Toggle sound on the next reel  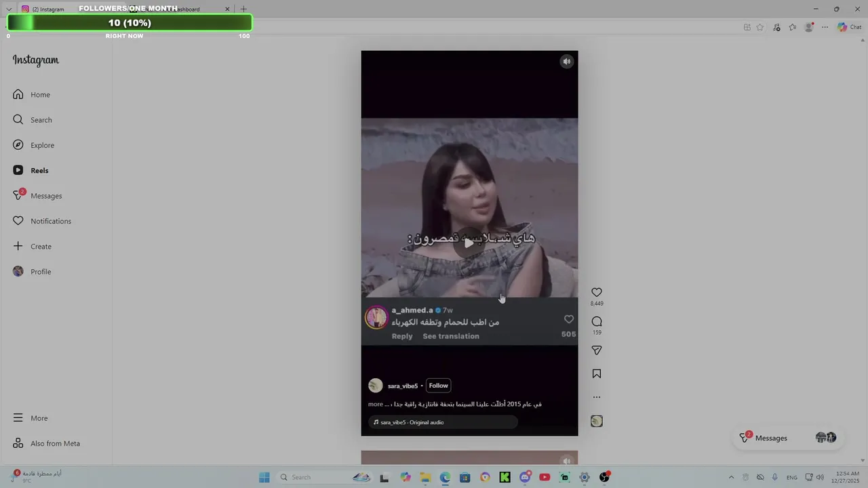click(x=567, y=462)
